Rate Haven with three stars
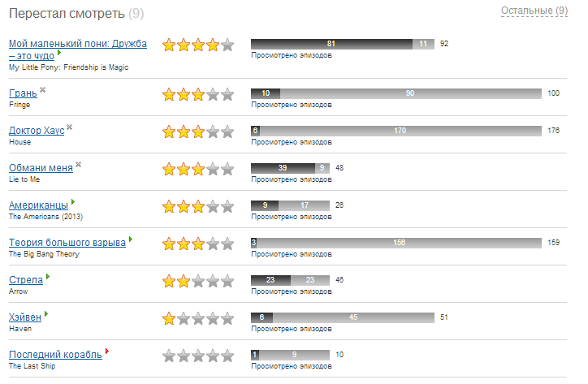 [x=198, y=318]
